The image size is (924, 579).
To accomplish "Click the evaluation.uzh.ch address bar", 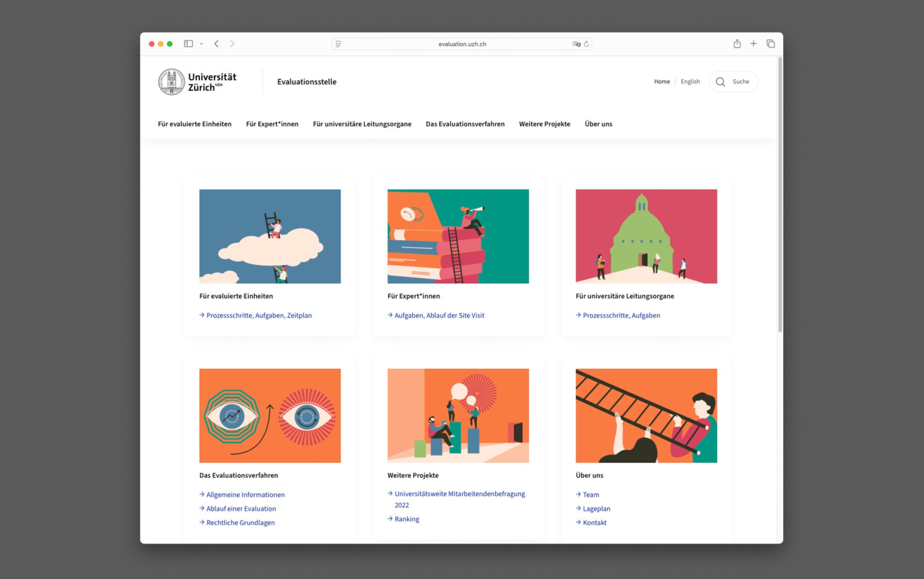I will (462, 44).
